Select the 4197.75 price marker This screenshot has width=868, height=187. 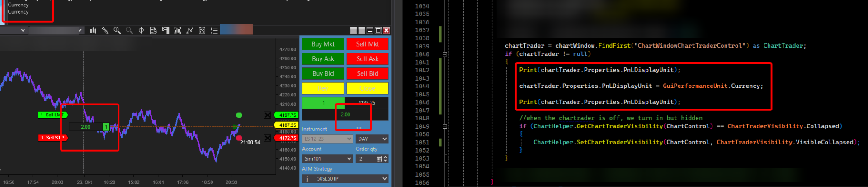(286, 115)
